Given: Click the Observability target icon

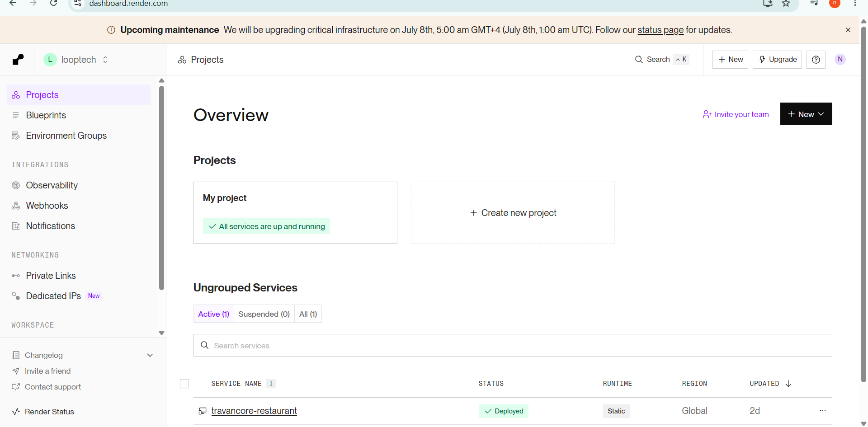Looking at the screenshot, I should [16, 185].
